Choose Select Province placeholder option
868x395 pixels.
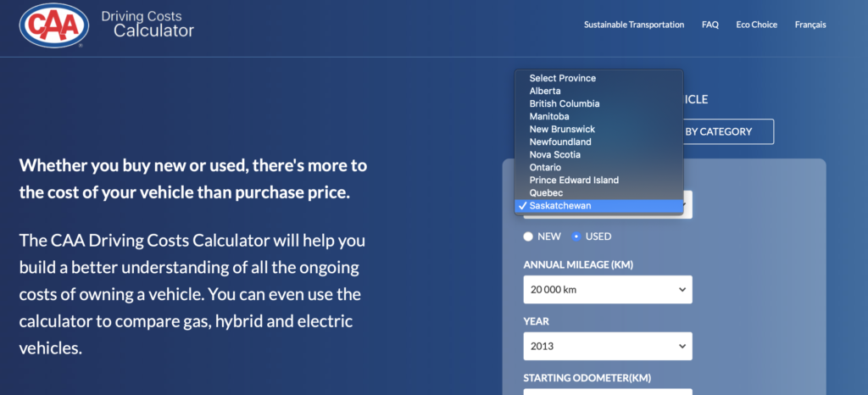[599, 78]
